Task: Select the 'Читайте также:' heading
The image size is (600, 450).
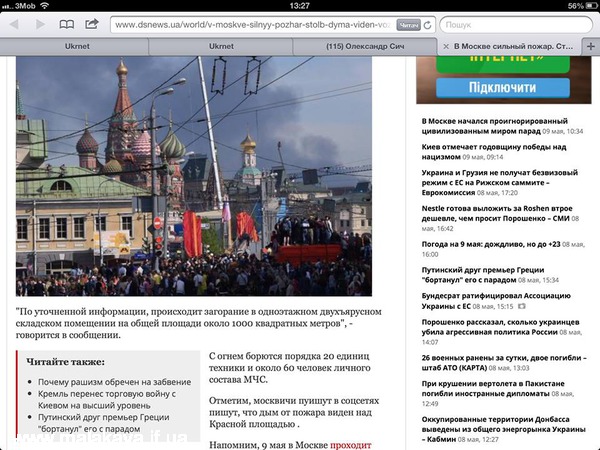Action: (65, 362)
